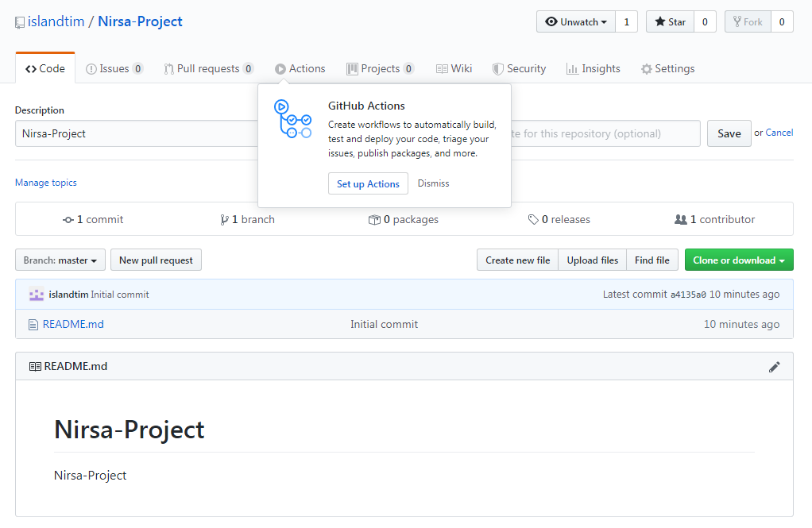Open repository Settings tab
The image size is (812, 528).
667,68
